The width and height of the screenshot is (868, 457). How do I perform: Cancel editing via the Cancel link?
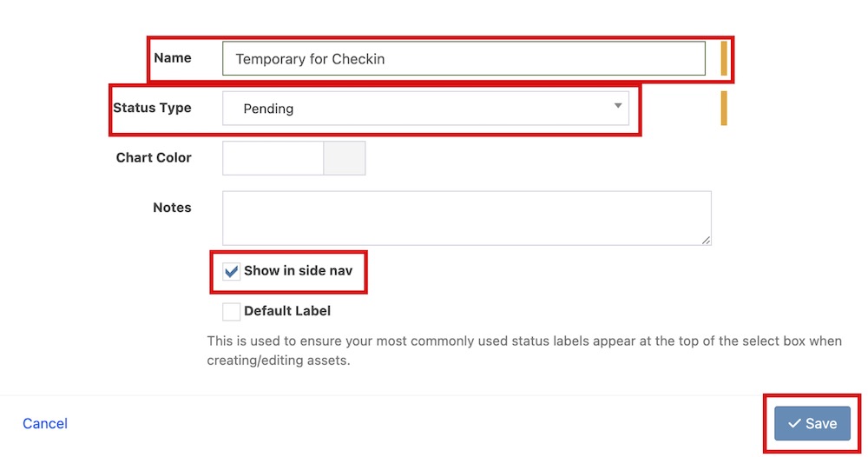(x=45, y=424)
